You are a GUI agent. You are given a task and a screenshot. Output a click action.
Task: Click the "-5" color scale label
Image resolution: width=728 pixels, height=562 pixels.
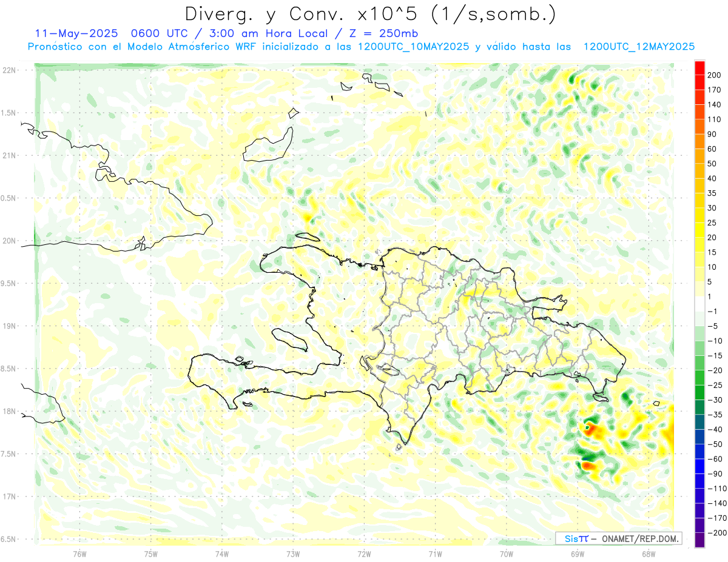(713, 326)
